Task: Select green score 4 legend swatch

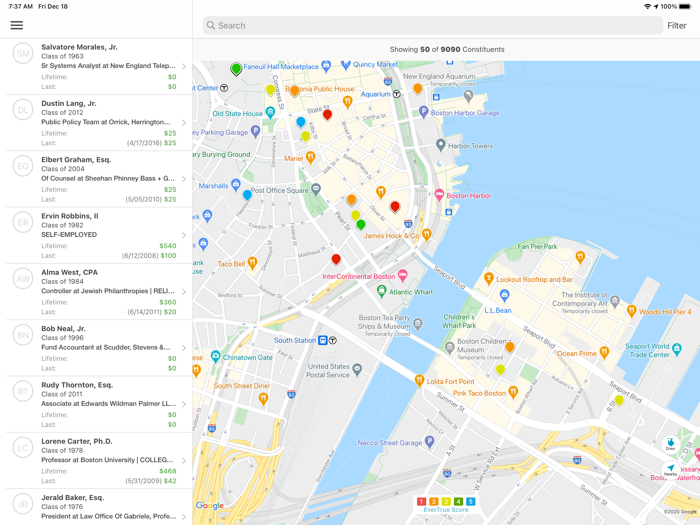Action: (x=458, y=501)
